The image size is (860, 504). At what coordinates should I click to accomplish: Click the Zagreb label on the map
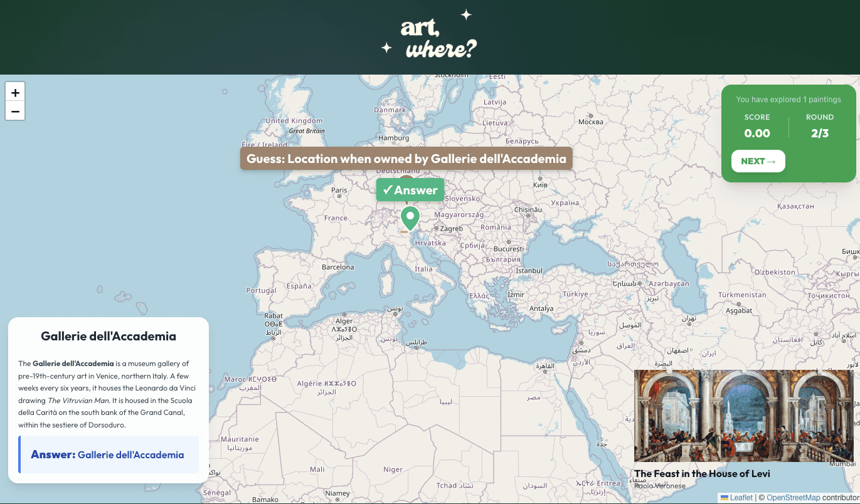[x=452, y=229]
